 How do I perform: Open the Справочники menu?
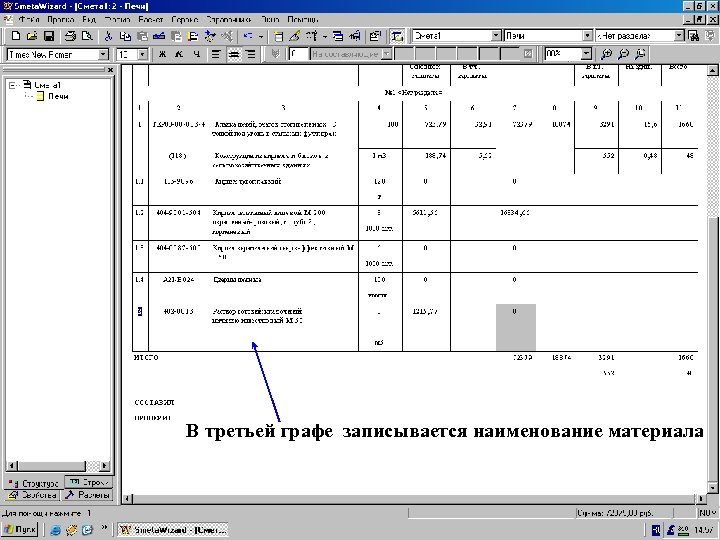[229, 20]
